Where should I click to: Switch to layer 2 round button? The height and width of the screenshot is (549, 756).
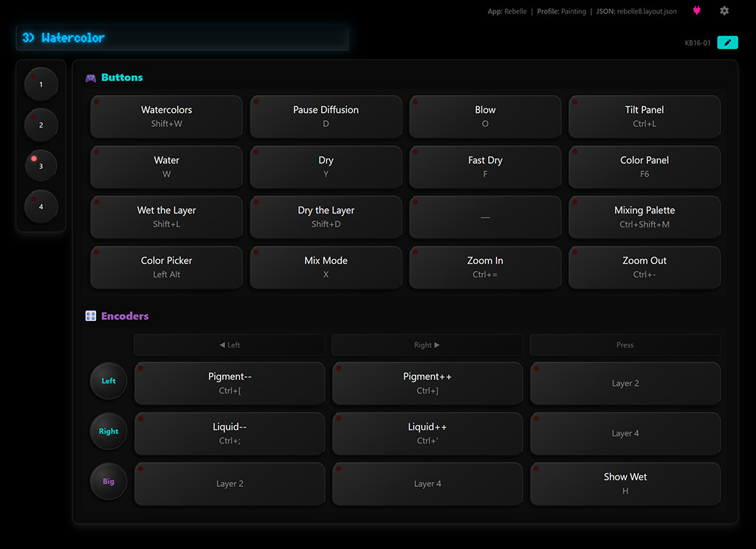pyautogui.click(x=41, y=125)
